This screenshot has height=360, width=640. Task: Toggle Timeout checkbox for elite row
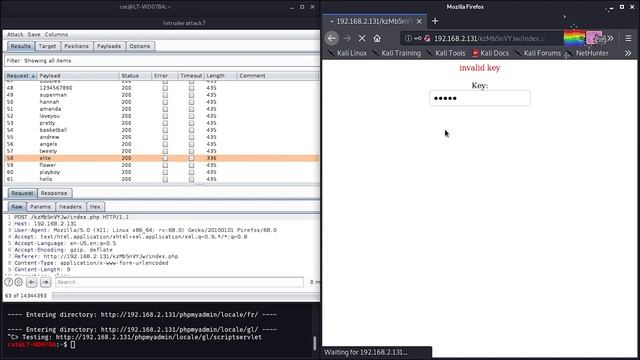point(191,158)
